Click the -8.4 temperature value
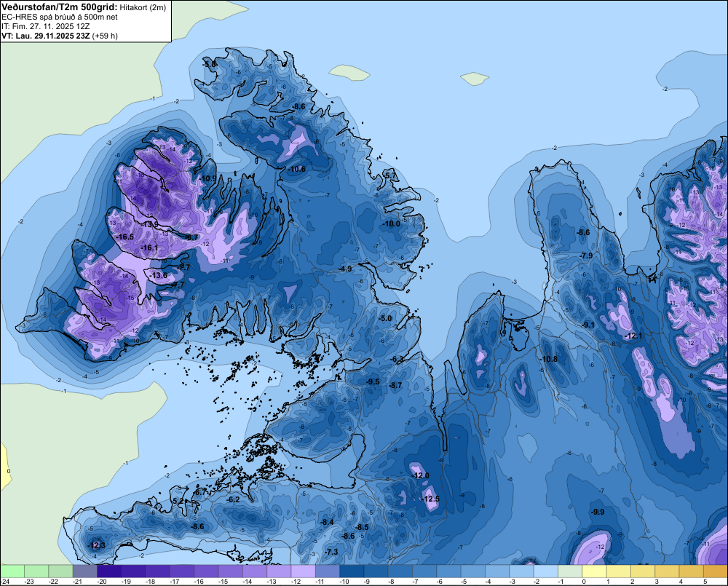 tap(327, 522)
